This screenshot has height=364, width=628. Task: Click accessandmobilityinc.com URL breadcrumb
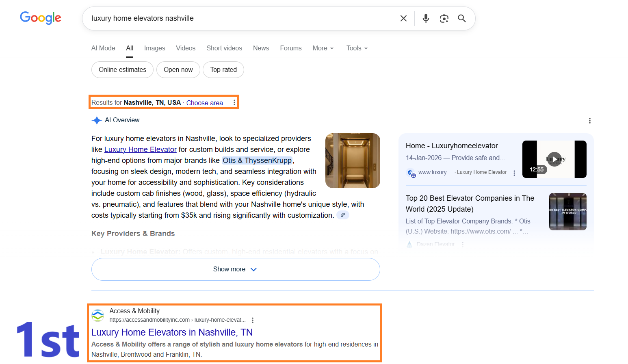click(x=178, y=320)
